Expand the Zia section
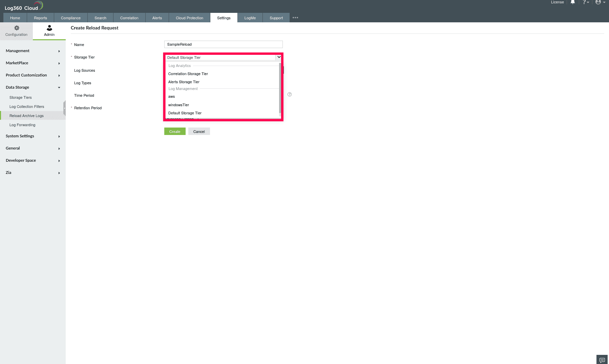Viewport: 609px width, 364px height. [x=33, y=173]
